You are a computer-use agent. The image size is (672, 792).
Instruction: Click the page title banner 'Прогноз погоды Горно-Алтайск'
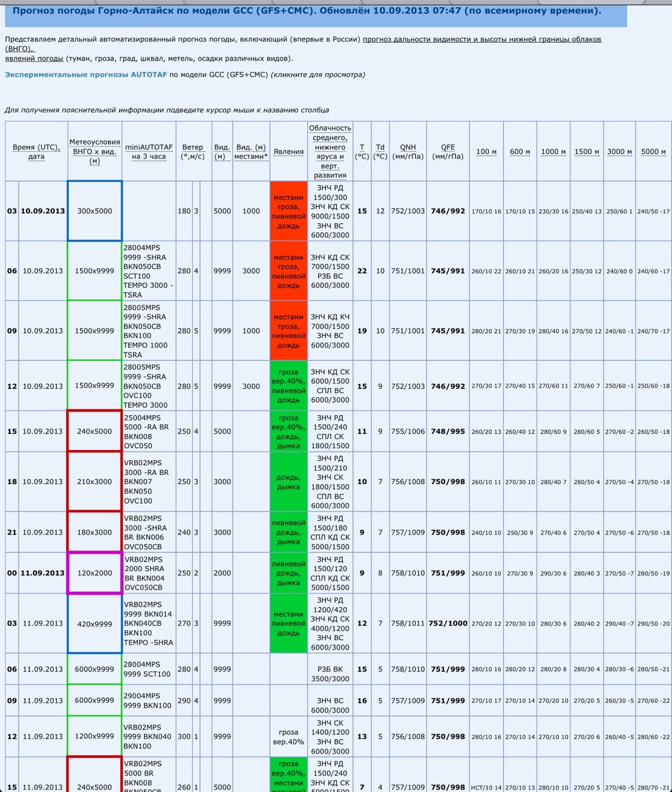point(307,11)
